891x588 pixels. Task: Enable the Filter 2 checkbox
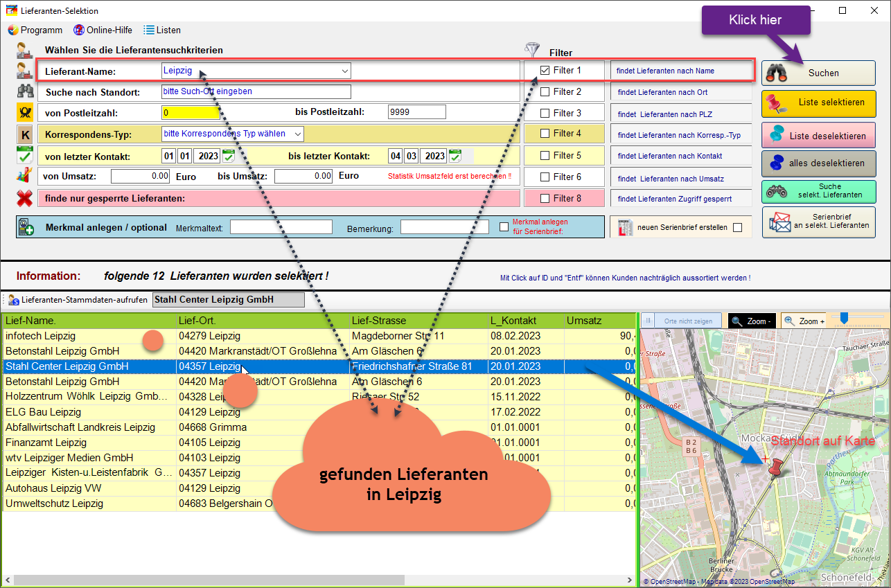coord(545,91)
